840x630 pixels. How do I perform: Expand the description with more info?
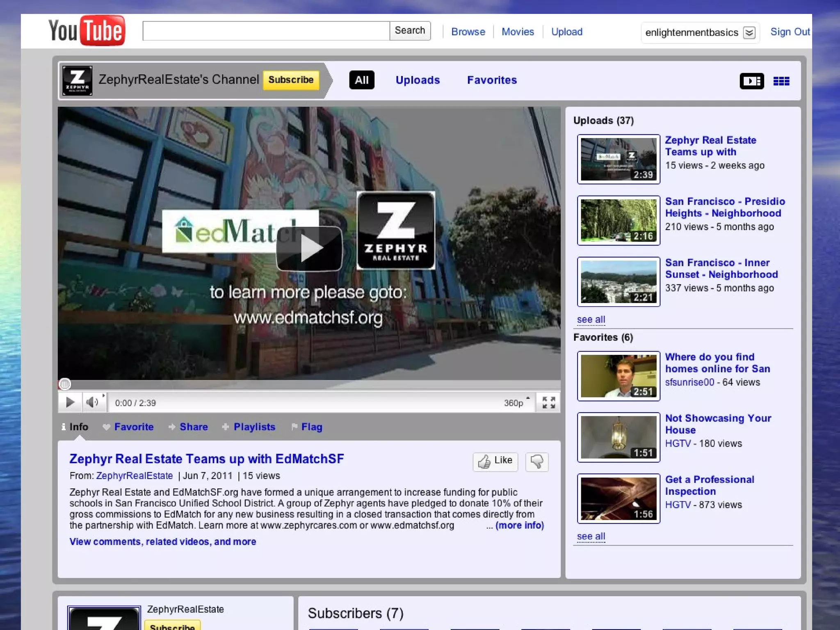coord(519,525)
